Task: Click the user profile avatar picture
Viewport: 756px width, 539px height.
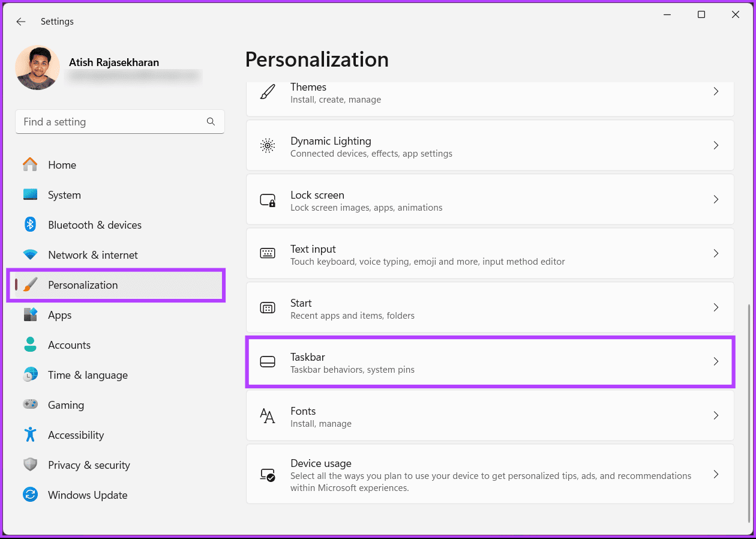Action: tap(37, 68)
